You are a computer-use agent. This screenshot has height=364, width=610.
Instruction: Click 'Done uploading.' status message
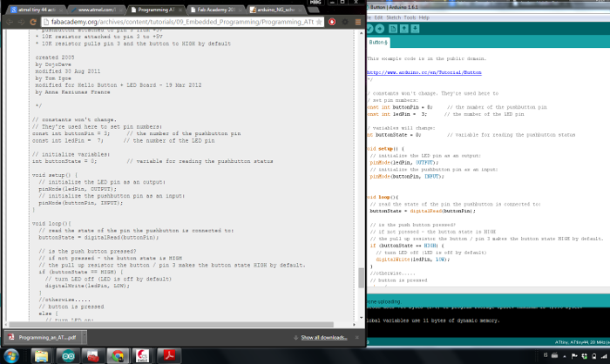tap(383, 301)
